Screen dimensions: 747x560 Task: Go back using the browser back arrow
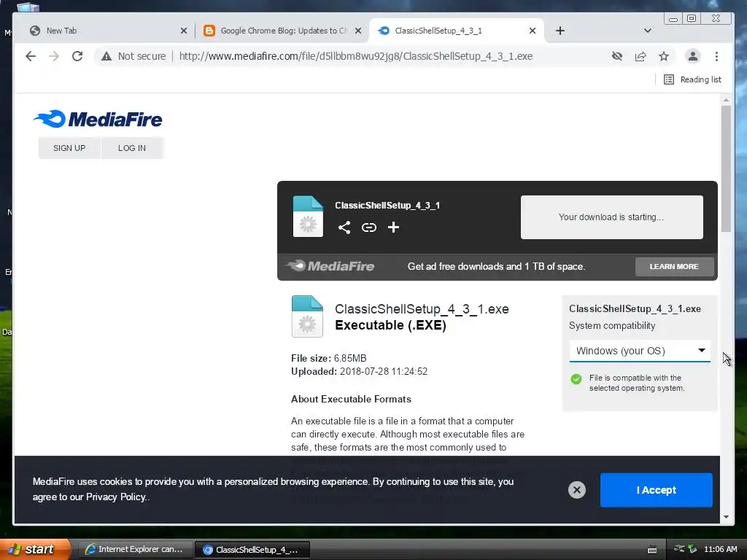point(31,56)
